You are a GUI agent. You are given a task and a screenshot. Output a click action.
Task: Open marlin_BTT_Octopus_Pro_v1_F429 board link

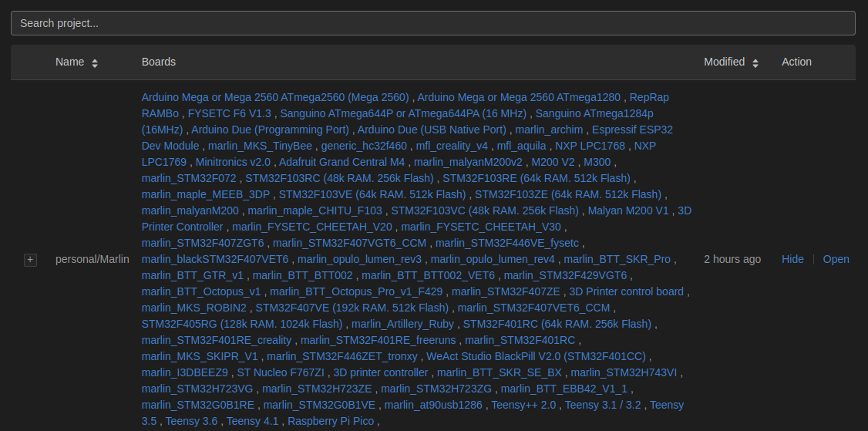click(356, 292)
